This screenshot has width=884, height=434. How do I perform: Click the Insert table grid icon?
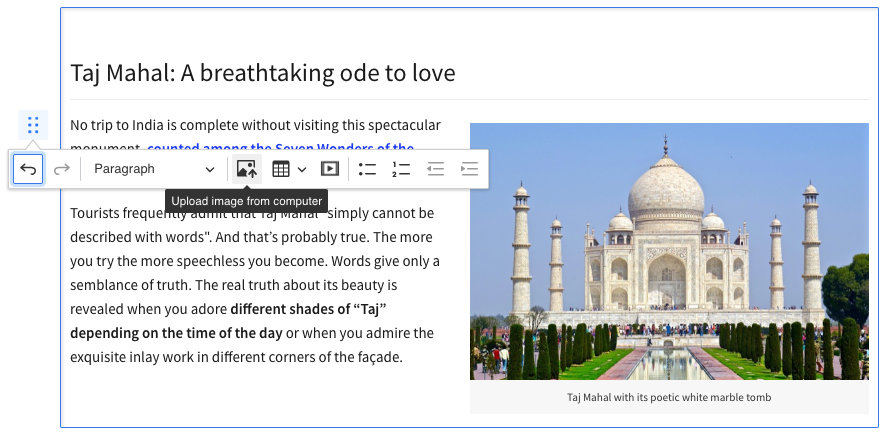(x=281, y=169)
